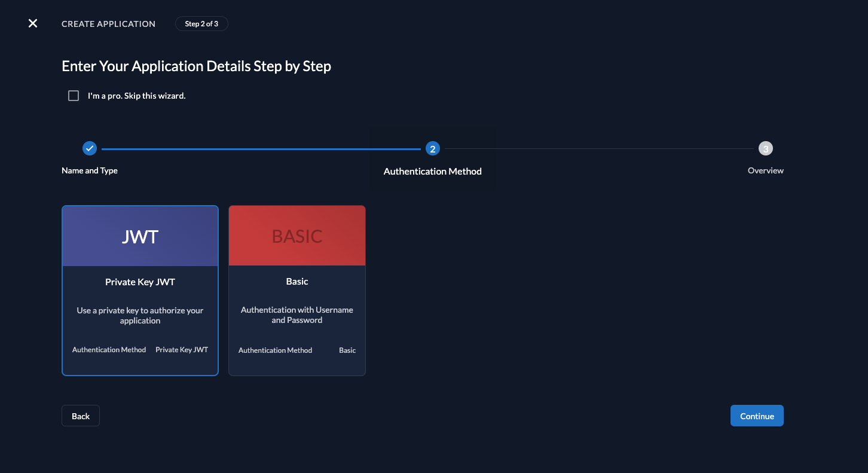Select the 'Name and Type' step label
Screen dimensions: 868x473
click(x=90, y=170)
